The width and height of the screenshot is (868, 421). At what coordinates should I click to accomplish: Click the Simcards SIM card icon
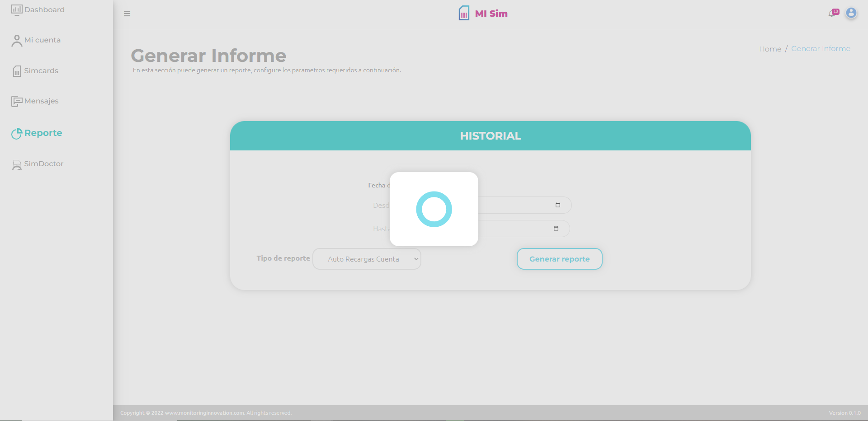pyautogui.click(x=17, y=71)
